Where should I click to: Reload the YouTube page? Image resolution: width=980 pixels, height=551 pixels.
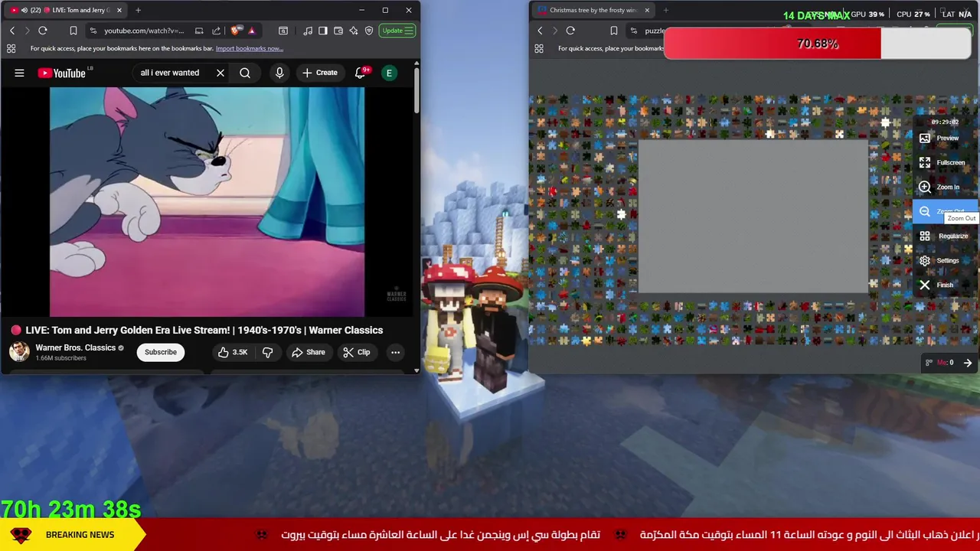[x=43, y=31]
